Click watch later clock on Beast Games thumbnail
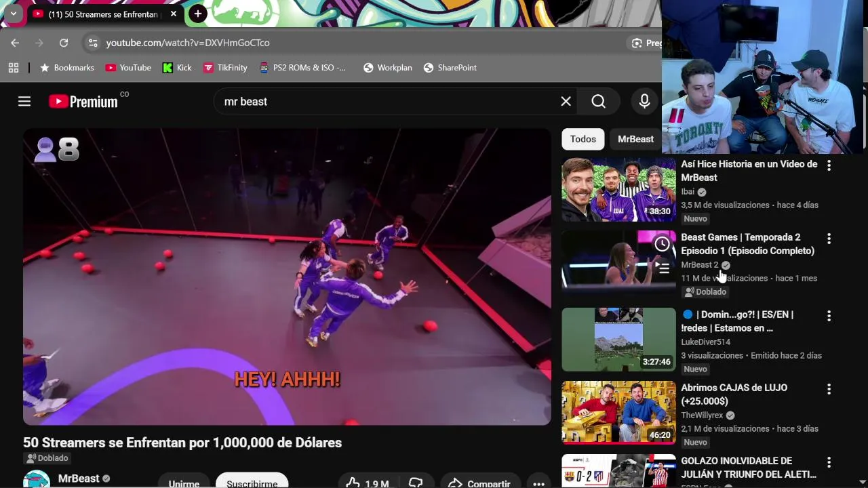868x488 pixels. pyautogui.click(x=663, y=244)
